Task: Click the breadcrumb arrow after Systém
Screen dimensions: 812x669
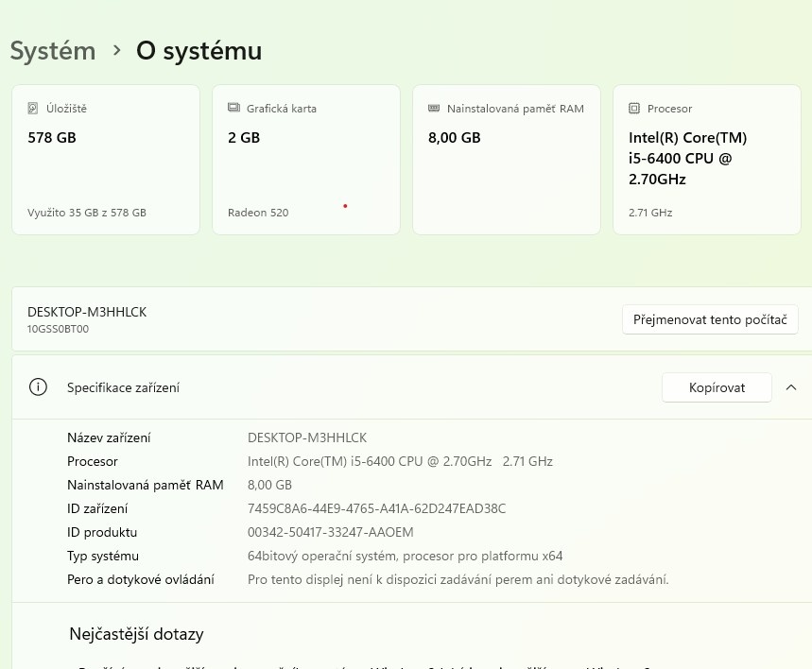Action: pos(116,50)
